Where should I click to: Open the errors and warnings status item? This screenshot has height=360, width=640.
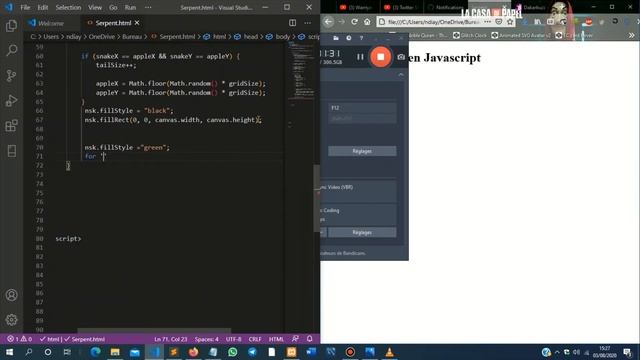click(x=19, y=339)
